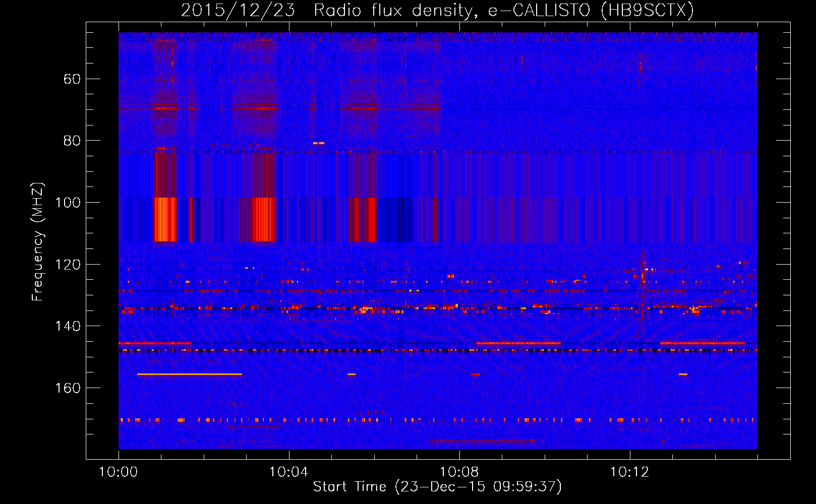The image size is (816, 504).
Task: Click the "10:04" time tick label
Action: point(289,472)
